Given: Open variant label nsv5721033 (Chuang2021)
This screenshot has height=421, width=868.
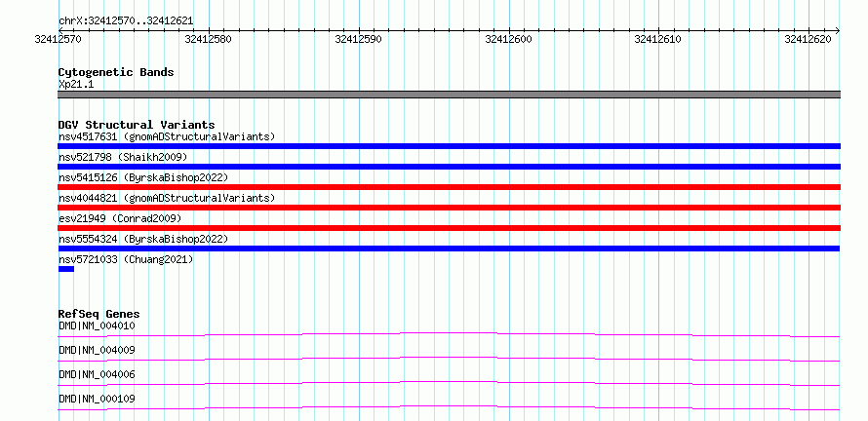Looking at the screenshot, I should click(x=126, y=259).
